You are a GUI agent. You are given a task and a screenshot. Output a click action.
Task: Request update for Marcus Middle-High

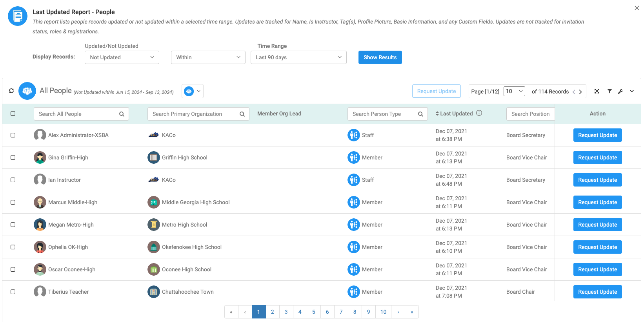(598, 202)
